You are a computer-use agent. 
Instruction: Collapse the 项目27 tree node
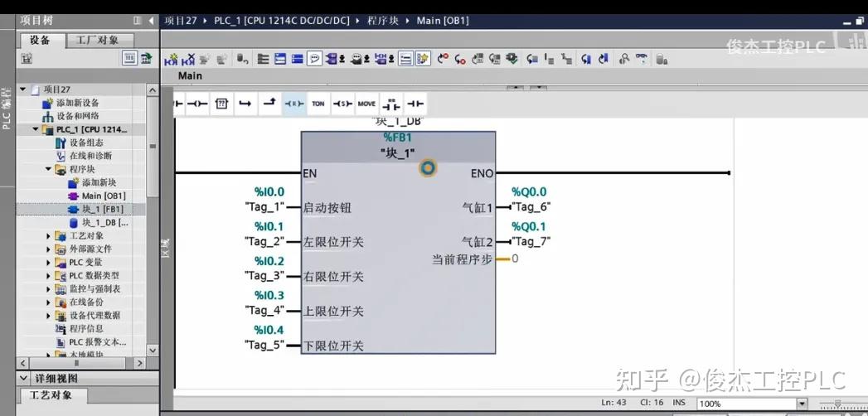pyautogui.click(x=23, y=89)
